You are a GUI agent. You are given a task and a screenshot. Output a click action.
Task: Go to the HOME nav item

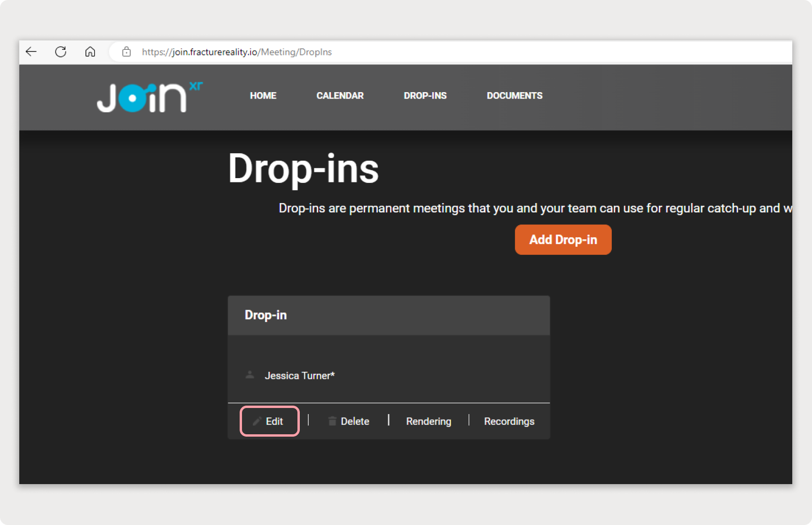pos(263,96)
